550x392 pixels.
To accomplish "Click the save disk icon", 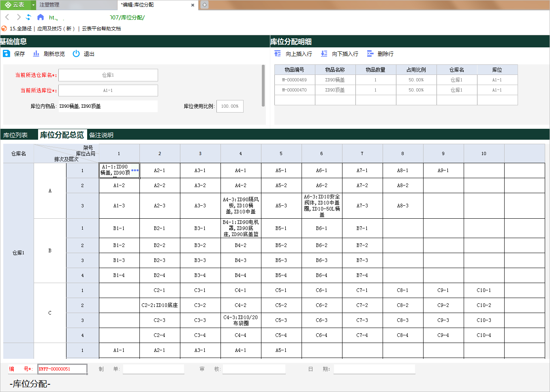I will tap(6, 53).
